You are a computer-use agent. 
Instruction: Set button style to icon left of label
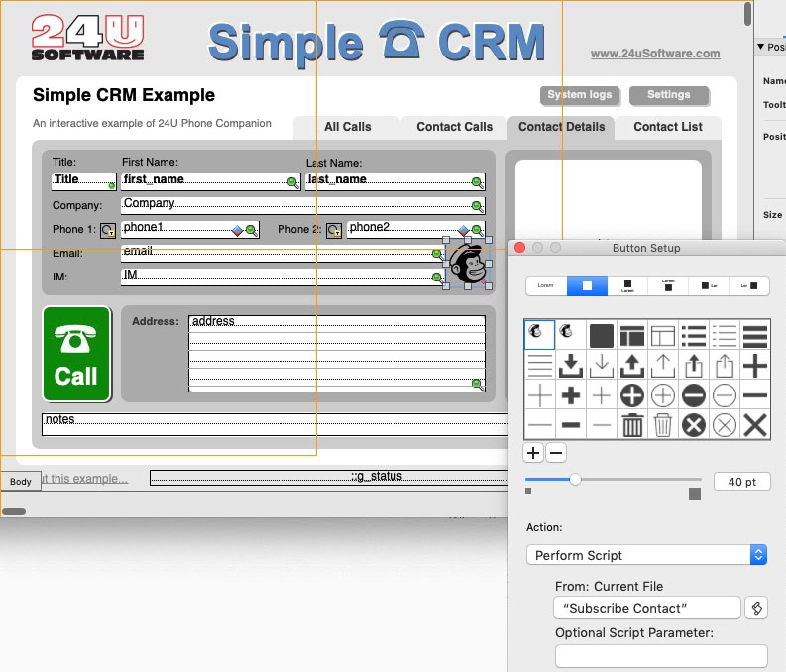click(709, 285)
